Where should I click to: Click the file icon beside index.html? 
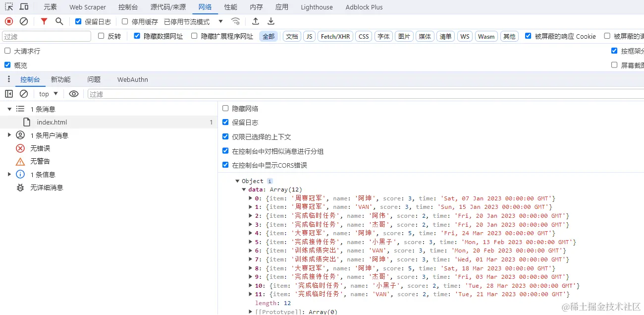(x=27, y=122)
